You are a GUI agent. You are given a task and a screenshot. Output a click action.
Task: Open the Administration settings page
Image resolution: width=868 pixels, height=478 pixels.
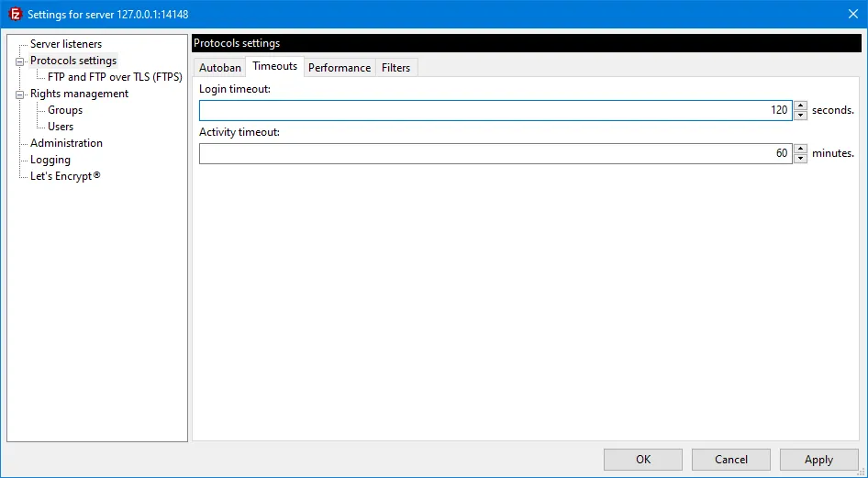[66, 143]
